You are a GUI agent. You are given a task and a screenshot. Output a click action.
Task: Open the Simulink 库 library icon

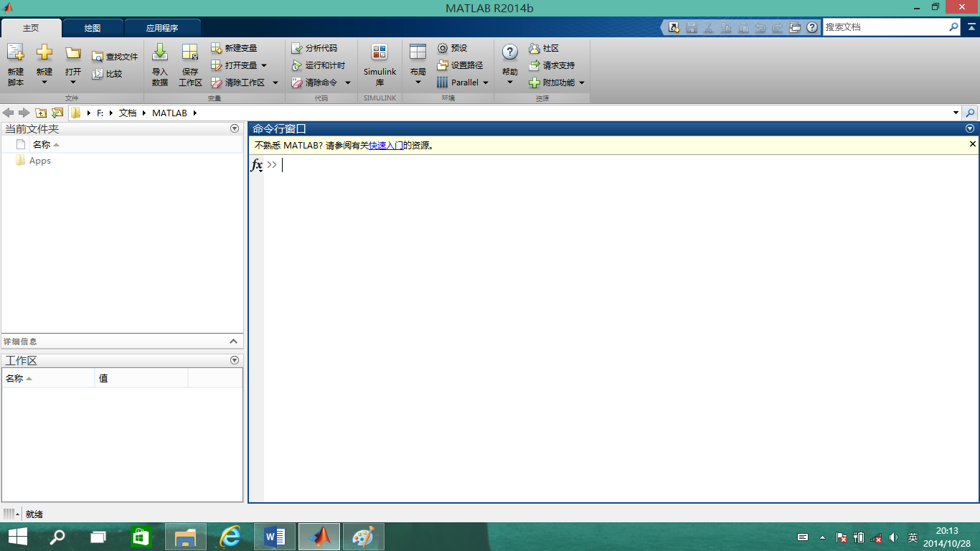point(380,53)
